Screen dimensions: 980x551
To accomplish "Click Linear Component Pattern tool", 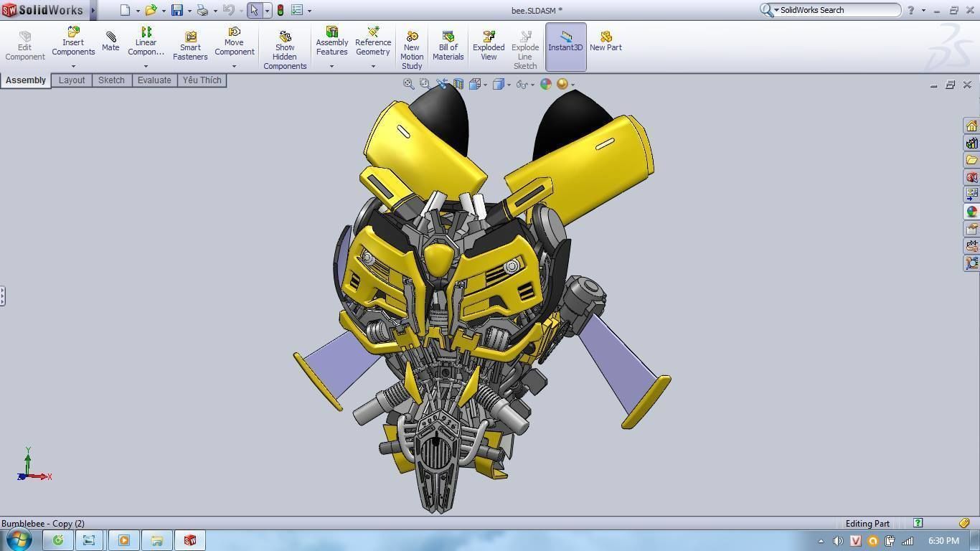I will click(x=146, y=42).
